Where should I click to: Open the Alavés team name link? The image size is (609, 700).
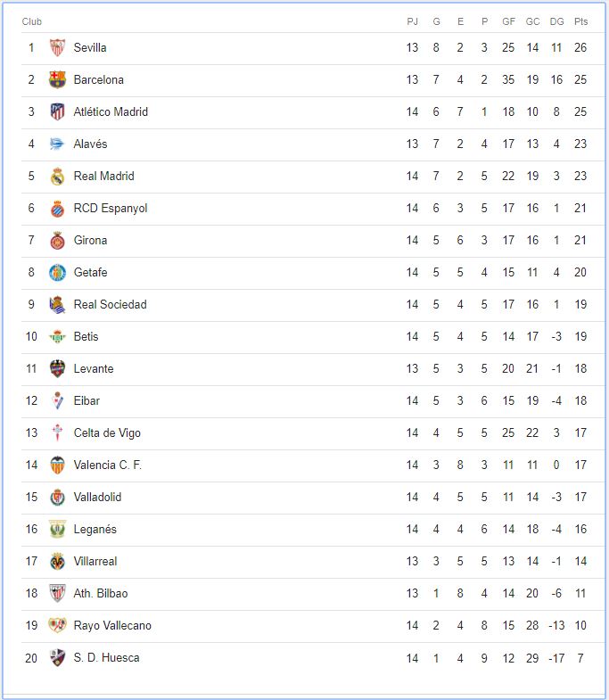[90, 144]
